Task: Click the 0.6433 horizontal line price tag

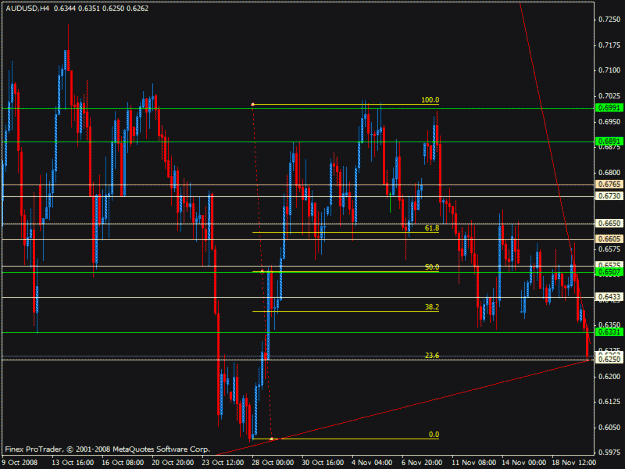Action: click(x=609, y=297)
